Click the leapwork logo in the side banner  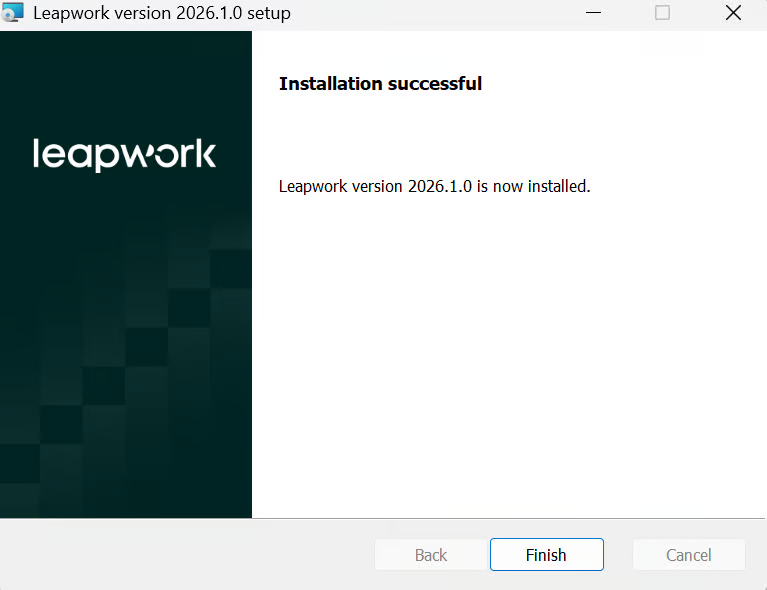[124, 155]
